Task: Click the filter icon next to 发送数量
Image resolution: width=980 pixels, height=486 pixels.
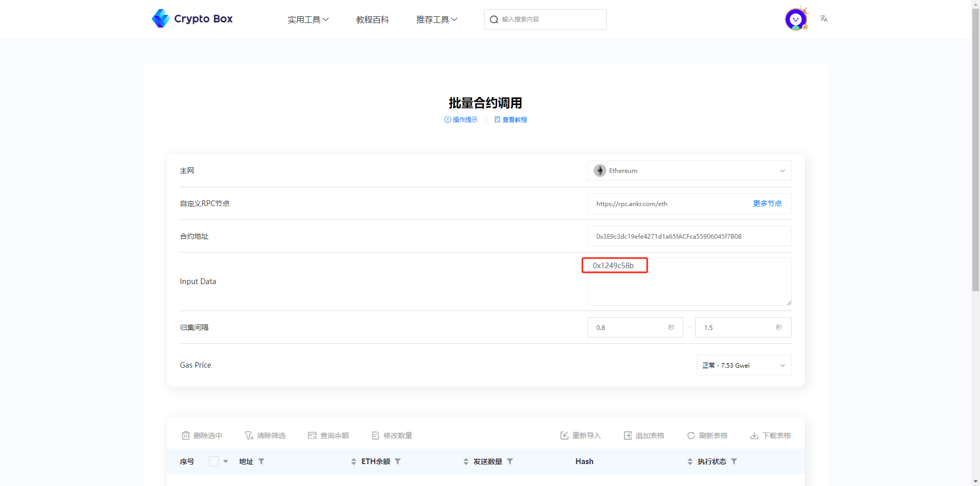Action: 510,462
